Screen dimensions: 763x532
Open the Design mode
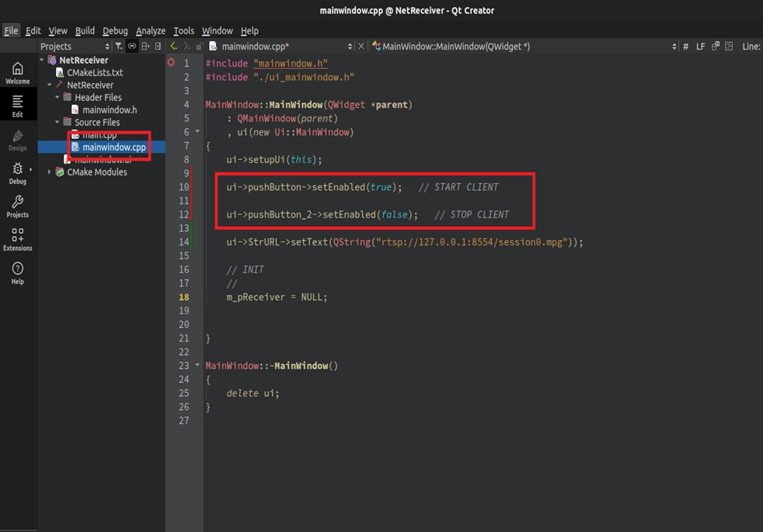tap(18, 140)
